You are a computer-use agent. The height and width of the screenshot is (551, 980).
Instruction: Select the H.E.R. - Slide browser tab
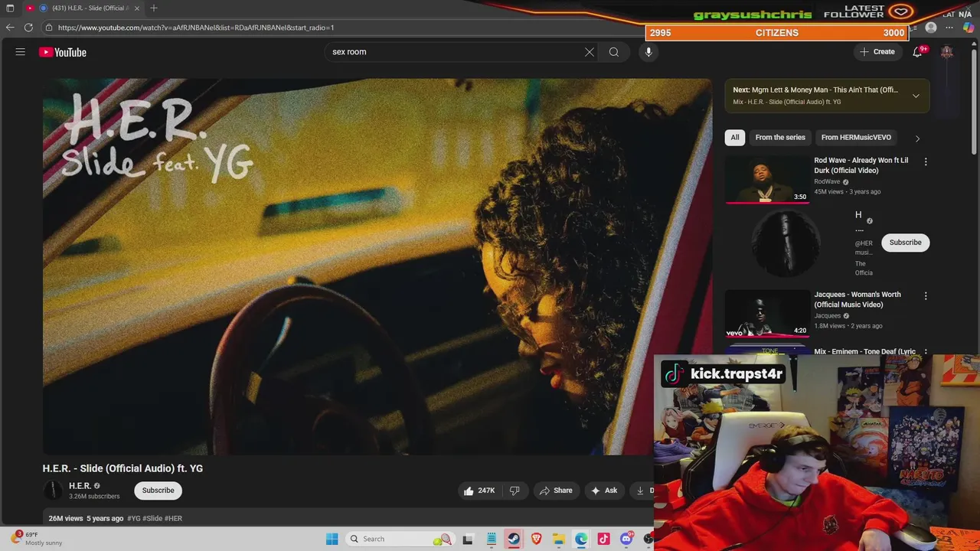click(x=83, y=8)
